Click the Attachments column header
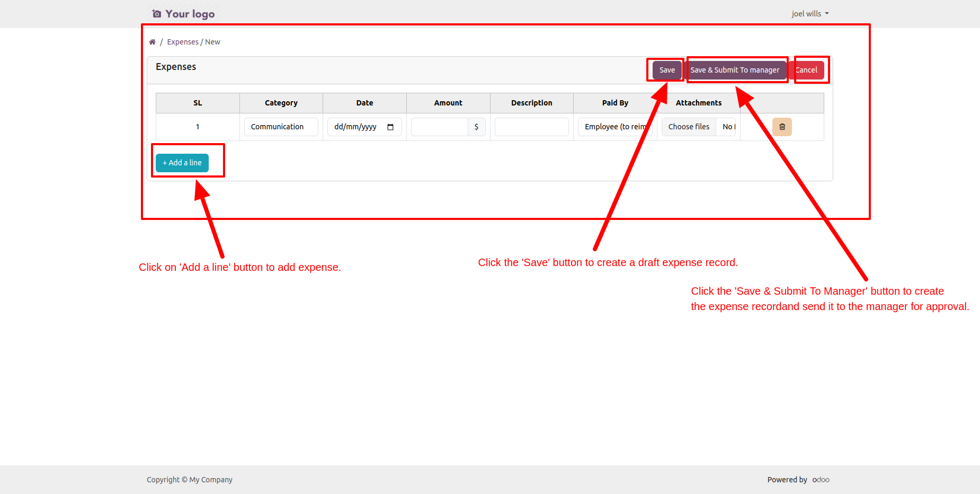980x494 pixels. 698,103
